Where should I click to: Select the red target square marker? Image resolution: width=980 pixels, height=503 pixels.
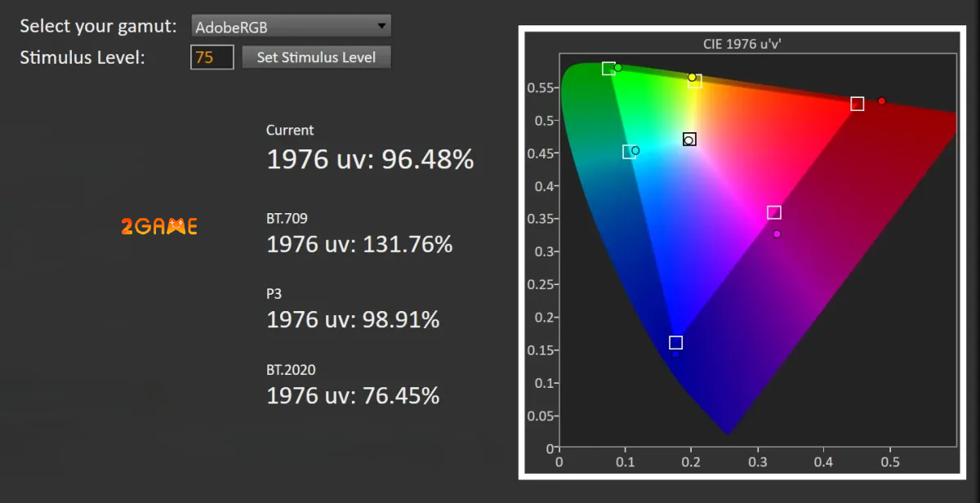pyautogui.click(x=857, y=104)
